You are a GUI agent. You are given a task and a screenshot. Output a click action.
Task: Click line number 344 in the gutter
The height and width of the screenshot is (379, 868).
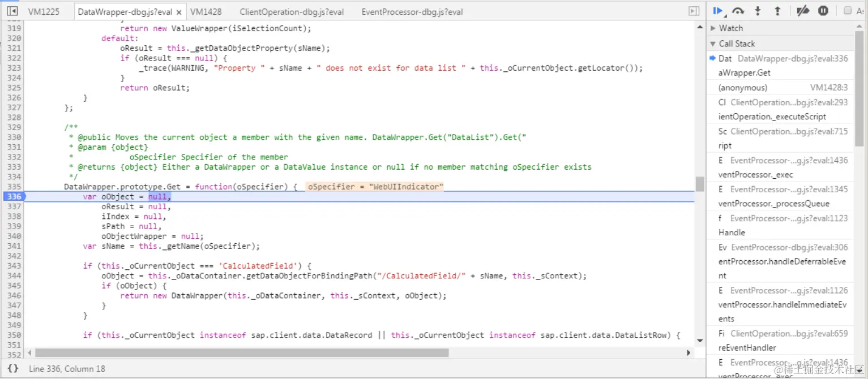pyautogui.click(x=14, y=275)
